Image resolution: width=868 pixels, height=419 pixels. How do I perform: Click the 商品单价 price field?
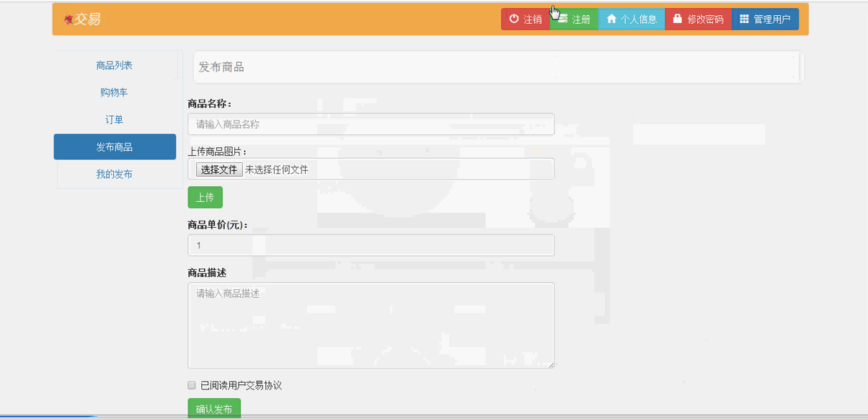(x=371, y=245)
